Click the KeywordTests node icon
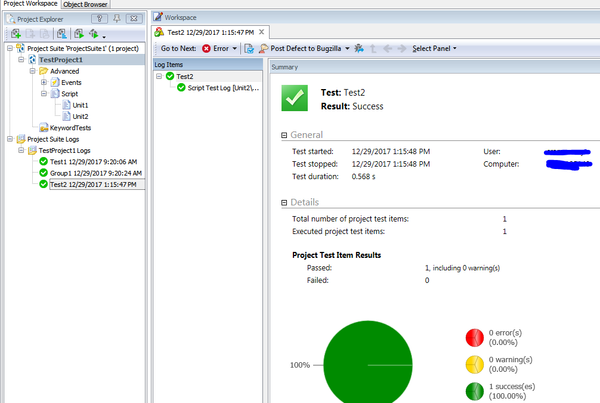600x403 pixels. (x=42, y=127)
